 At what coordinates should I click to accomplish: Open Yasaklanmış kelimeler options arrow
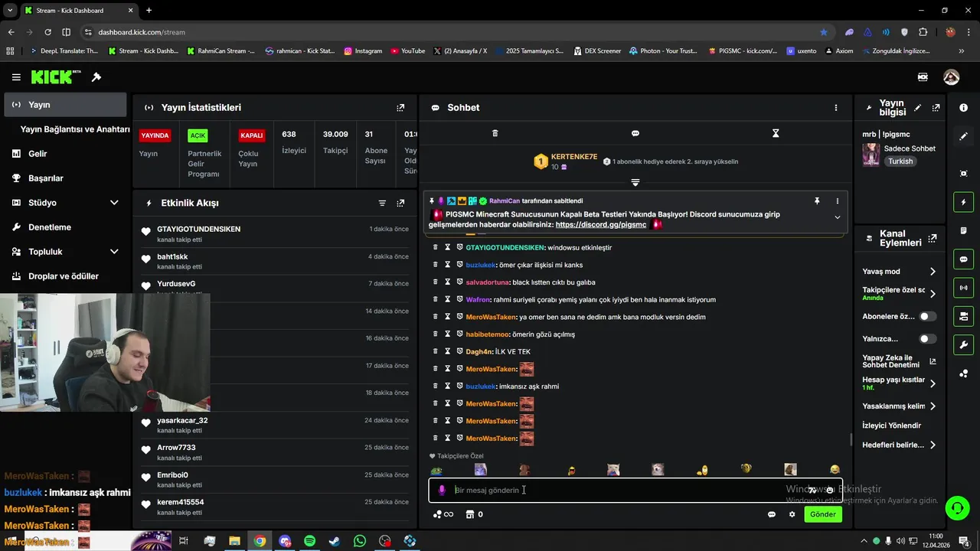[x=933, y=406]
